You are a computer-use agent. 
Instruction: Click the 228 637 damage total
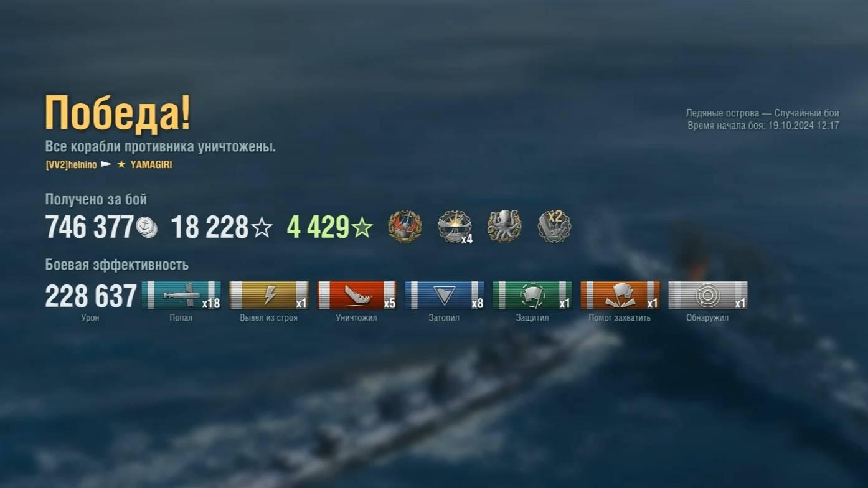(x=91, y=296)
